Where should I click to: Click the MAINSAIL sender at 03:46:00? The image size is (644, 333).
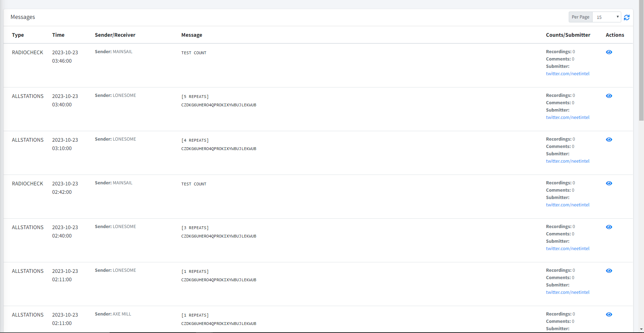point(122,52)
